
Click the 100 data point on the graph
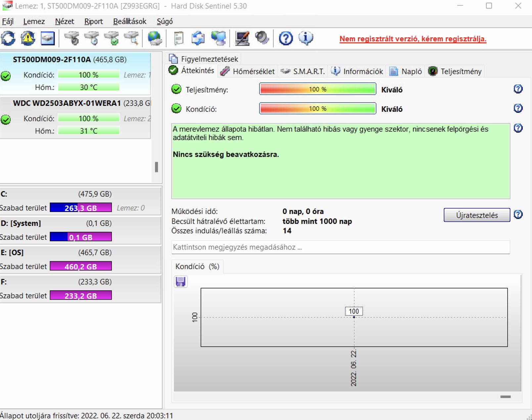coord(354,317)
